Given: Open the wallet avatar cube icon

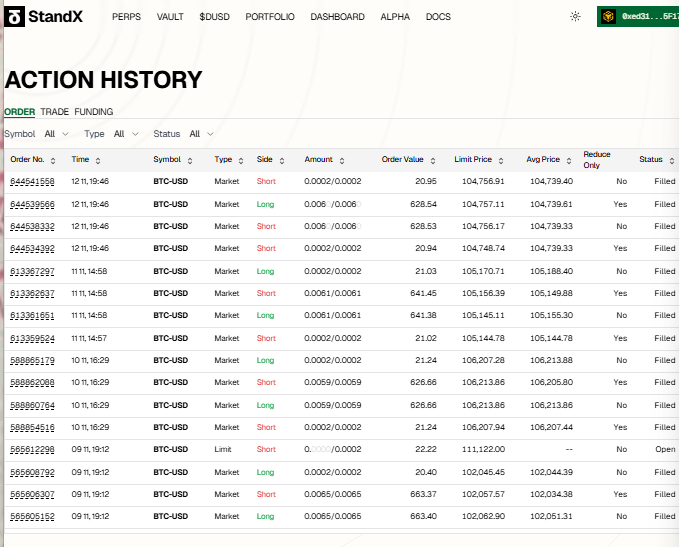Looking at the screenshot, I should coord(608,16).
